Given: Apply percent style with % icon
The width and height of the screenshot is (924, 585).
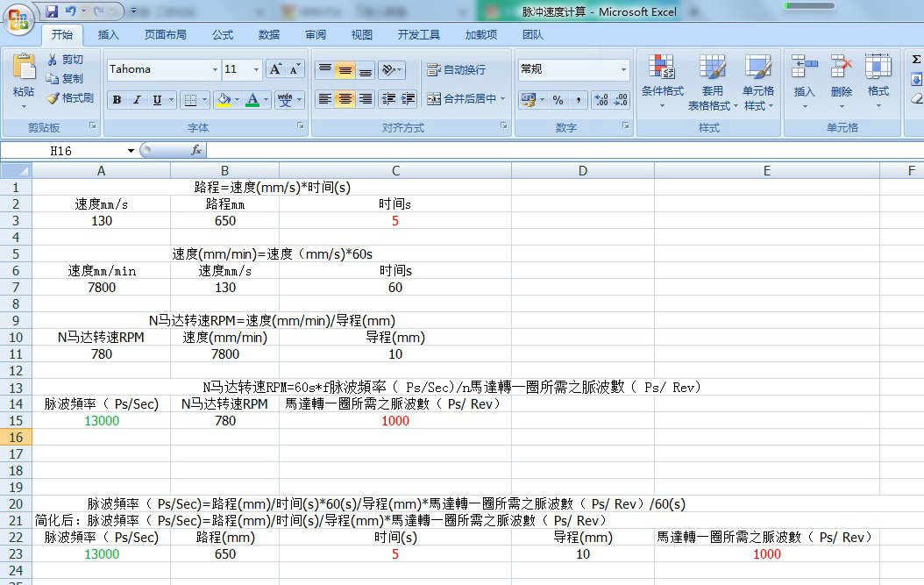Looking at the screenshot, I should pos(558,100).
